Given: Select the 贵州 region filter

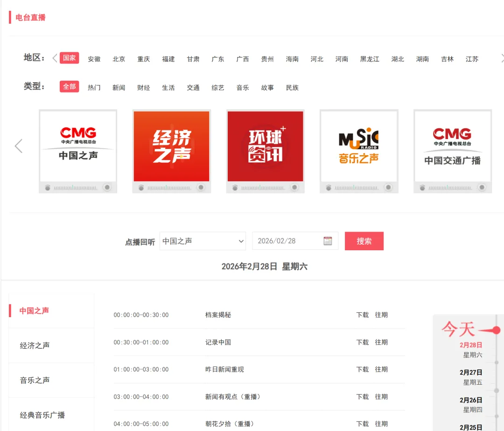Looking at the screenshot, I should (x=267, y=59).
